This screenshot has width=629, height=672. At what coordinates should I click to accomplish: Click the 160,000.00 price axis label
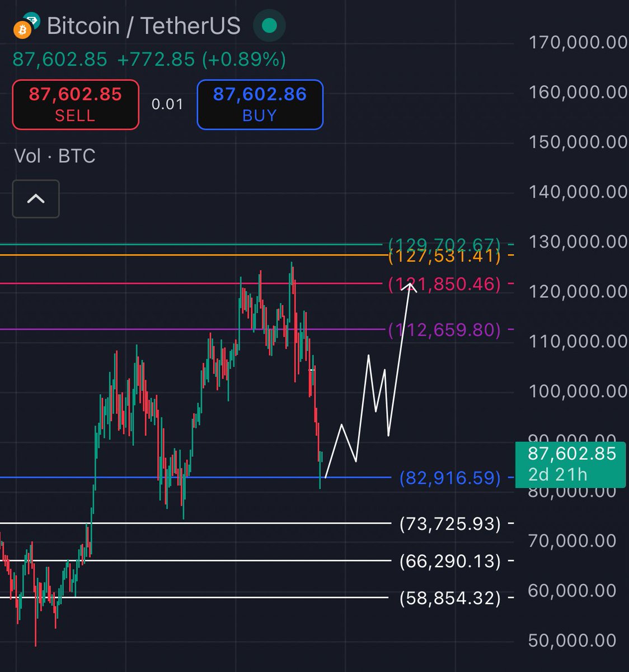578,92
